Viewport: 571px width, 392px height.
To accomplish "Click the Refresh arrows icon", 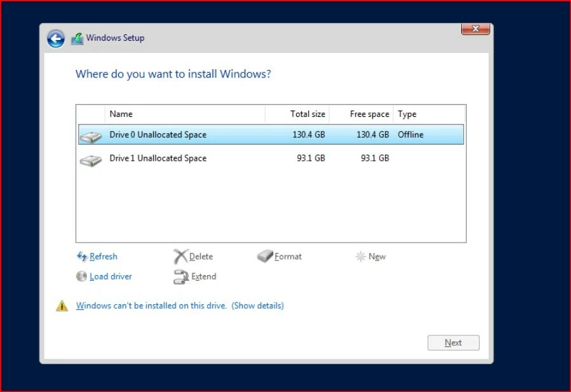I will pyautogui.click(x=82, y=257).
